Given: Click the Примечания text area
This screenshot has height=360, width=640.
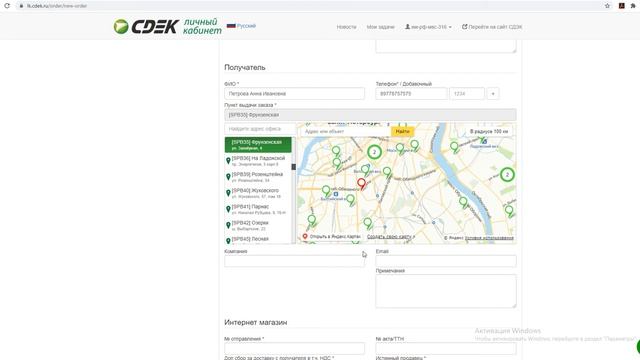Looking at the screenshot, I should [x=446, y=291].
